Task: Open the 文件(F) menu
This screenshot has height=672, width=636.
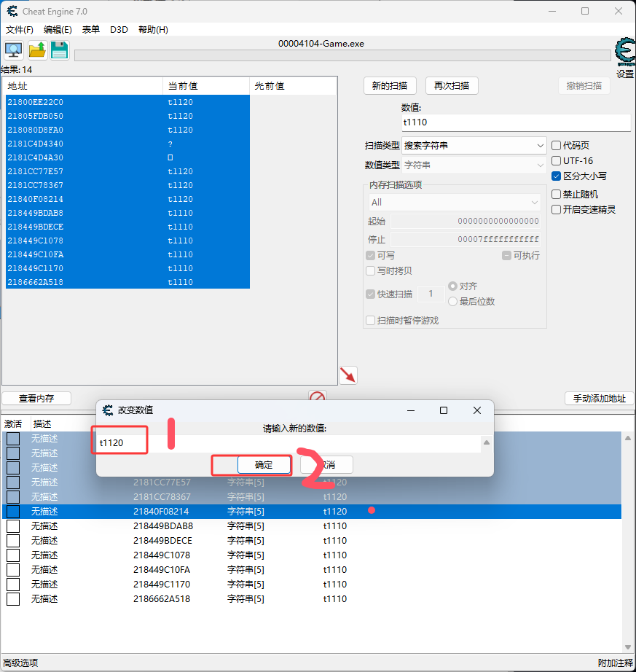Action: click(x=19, y=30)
